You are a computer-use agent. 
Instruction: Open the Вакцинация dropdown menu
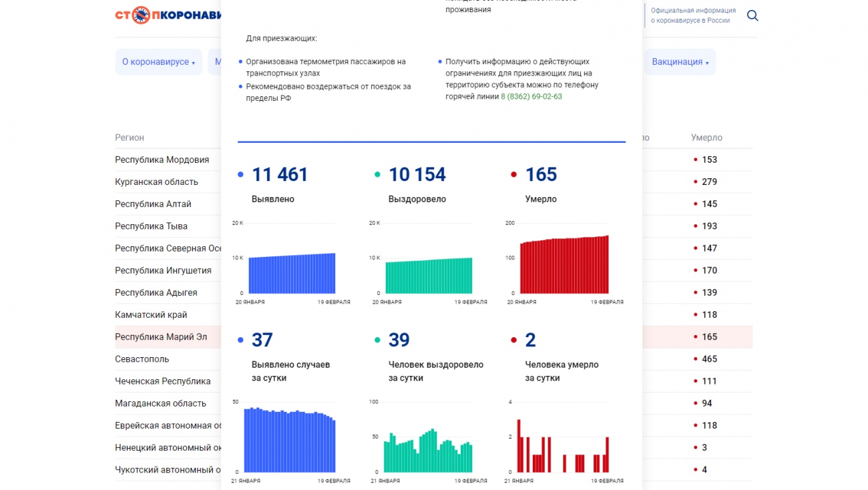(x=680, y=62)
